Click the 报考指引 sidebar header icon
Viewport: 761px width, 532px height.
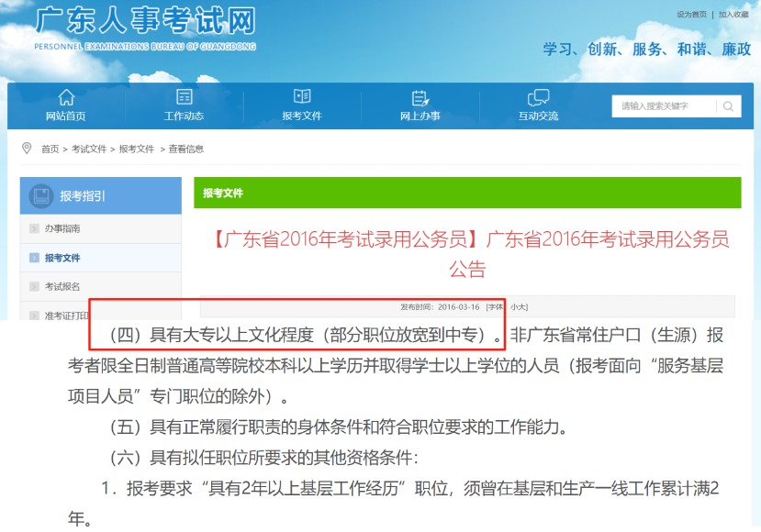pos(40,195)
